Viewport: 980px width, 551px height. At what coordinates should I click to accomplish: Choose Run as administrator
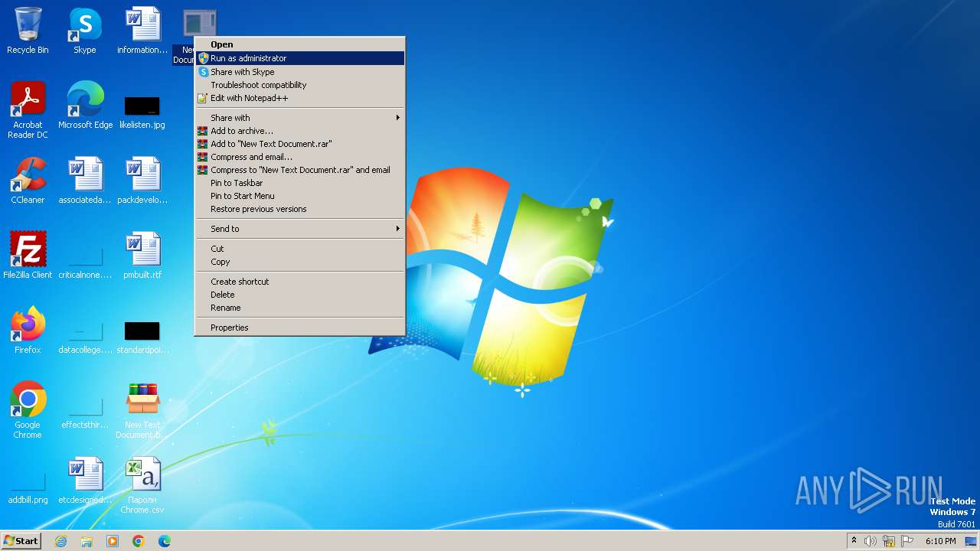tap(299, 58)
